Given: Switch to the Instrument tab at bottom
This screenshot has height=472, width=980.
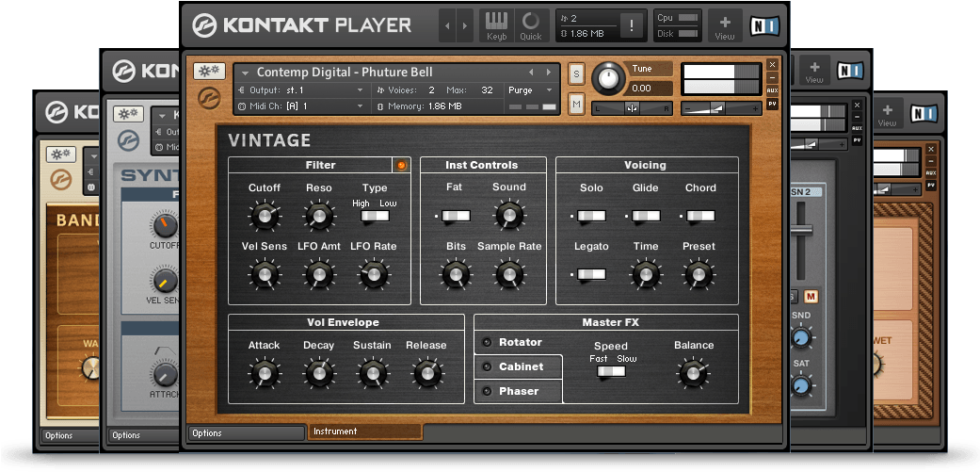Looking at the screenshot, I should pos(365,431).
